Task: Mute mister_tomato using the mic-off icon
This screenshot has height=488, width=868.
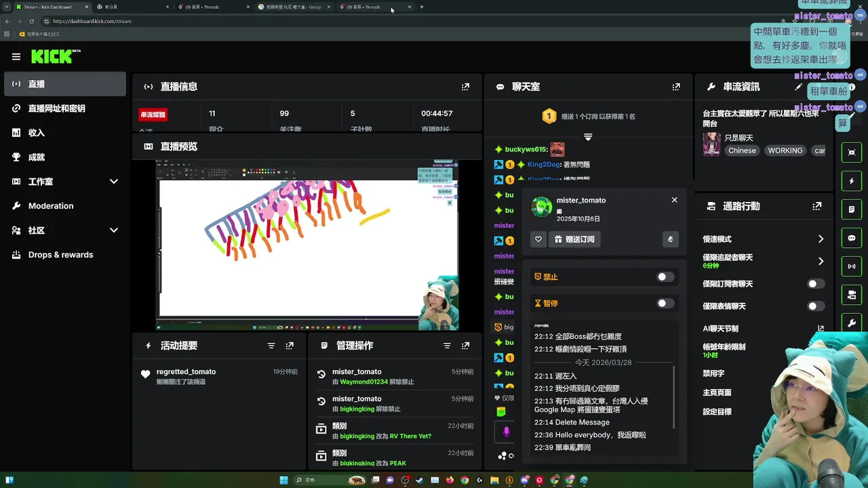Action: click(670, 239)
